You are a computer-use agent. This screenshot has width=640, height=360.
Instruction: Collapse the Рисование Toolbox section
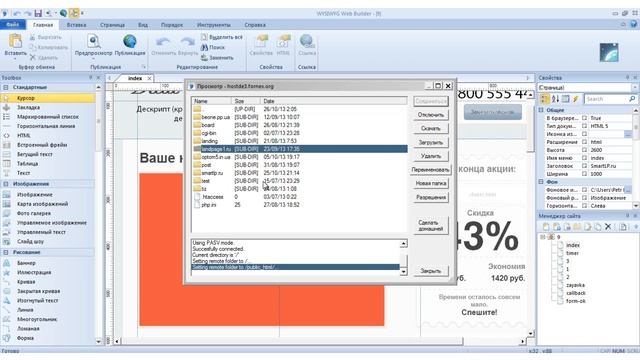coord(6,252)
